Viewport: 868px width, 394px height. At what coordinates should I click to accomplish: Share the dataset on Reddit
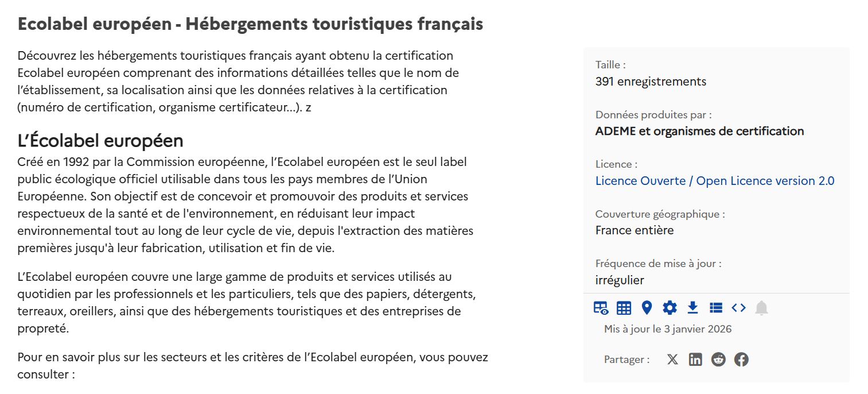point(718,360)
